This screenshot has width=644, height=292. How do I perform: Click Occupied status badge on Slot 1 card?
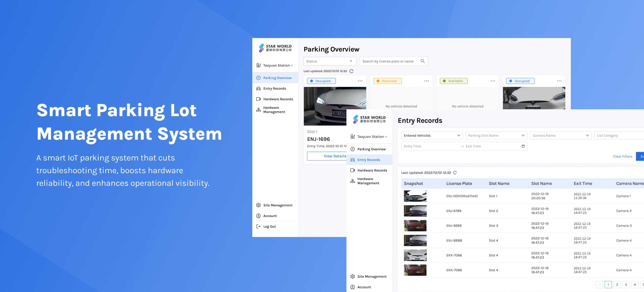pos(321,81)
